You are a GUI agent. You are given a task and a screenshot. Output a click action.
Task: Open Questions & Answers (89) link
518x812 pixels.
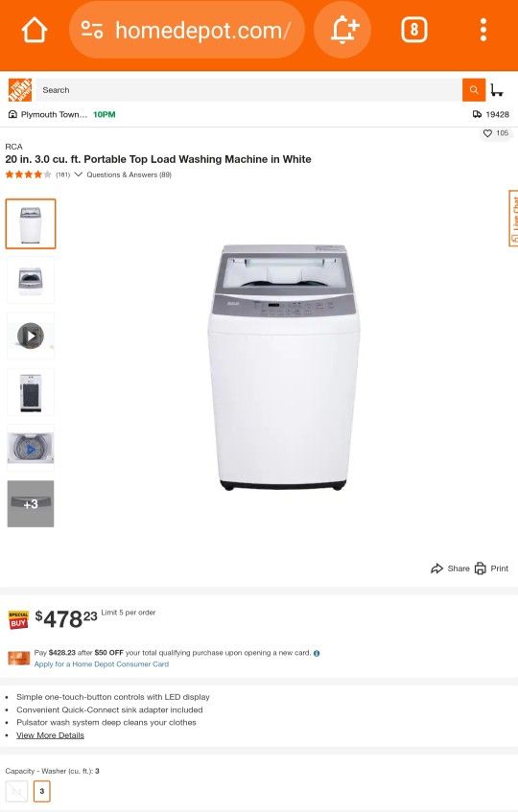129,175
